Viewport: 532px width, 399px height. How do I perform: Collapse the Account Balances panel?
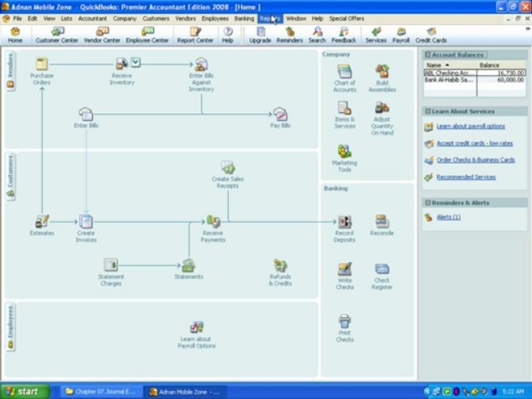pyautogui.click(x=428, y=55)
